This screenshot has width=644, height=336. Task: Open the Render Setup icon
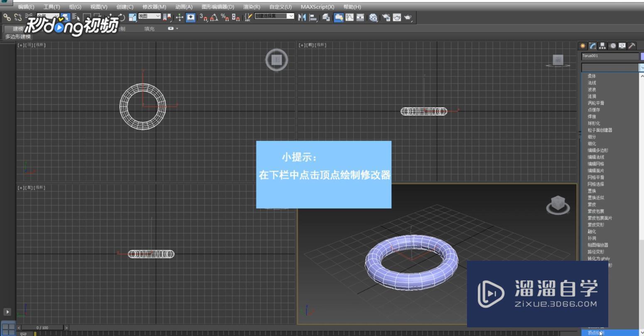pos(386,17)
